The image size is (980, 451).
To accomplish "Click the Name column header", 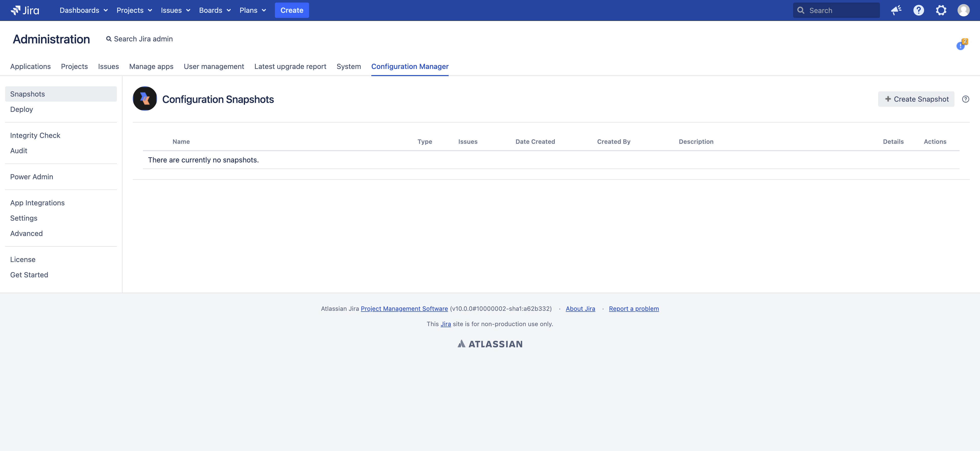I will point(181,141).
